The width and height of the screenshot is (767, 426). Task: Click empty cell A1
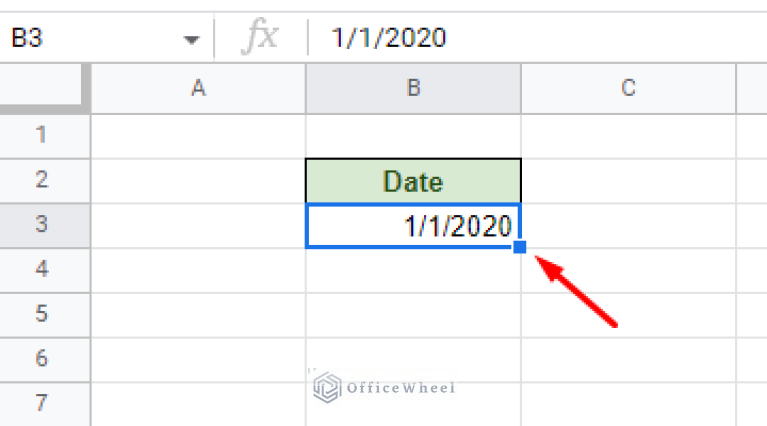click(x=198, y=135)
